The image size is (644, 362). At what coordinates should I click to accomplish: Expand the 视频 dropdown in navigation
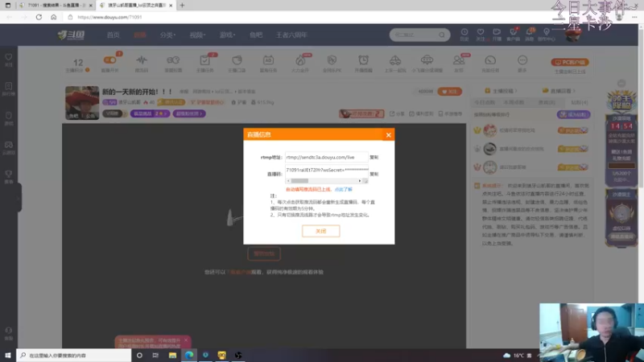pos(197,35)
